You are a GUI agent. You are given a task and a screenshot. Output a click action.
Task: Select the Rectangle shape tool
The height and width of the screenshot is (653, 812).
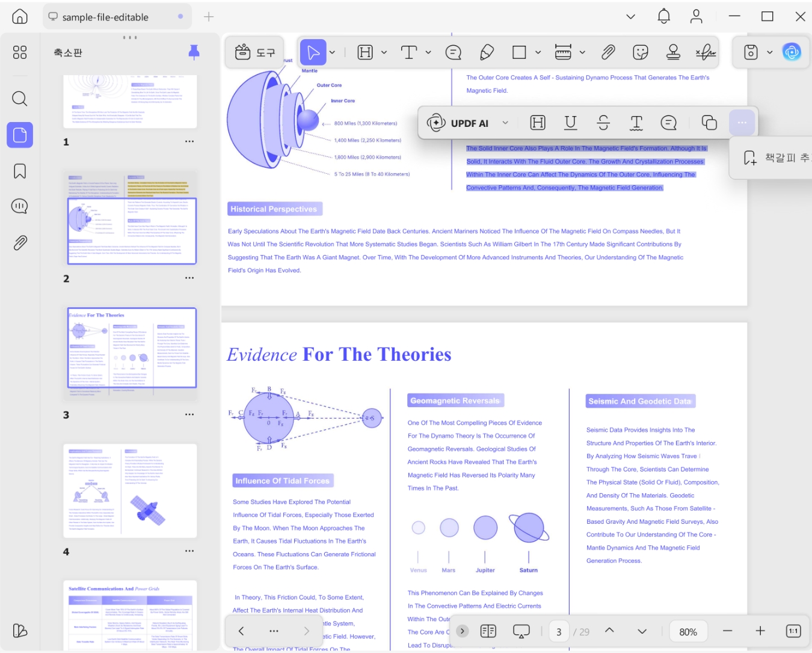click(519, 53)
